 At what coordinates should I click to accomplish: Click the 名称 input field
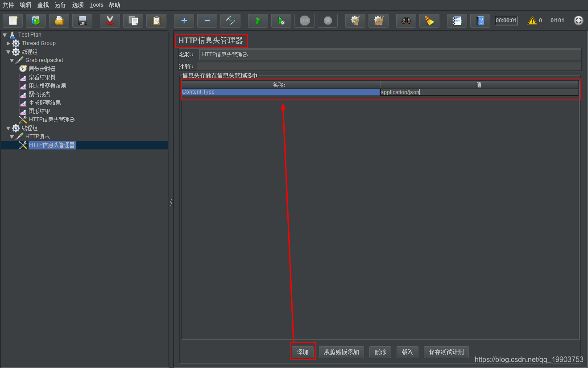[390, 54]
